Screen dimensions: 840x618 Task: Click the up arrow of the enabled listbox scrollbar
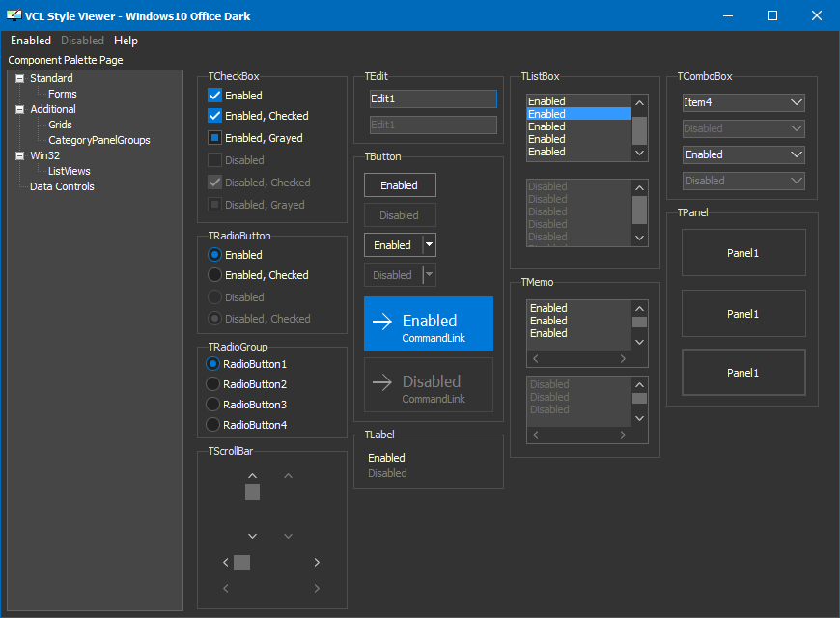[639, 102]
